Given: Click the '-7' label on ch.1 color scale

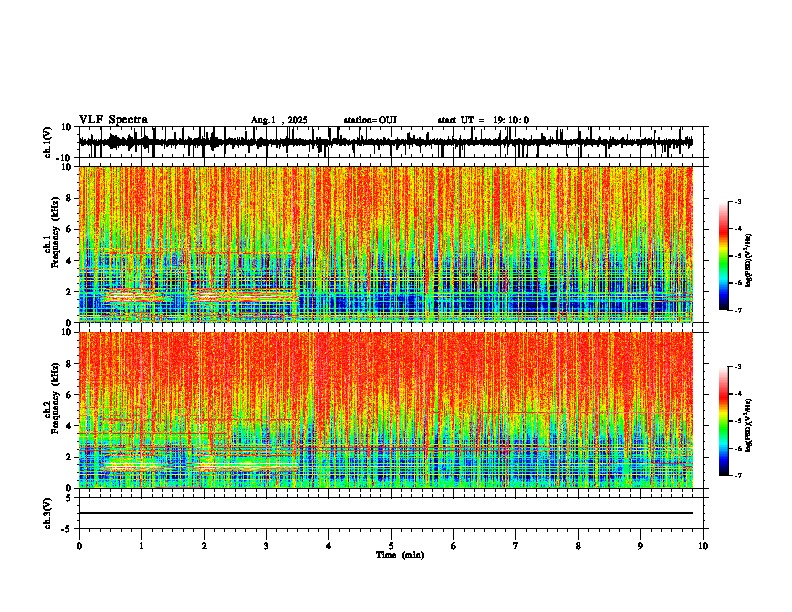Looking at the screenshot, I should tap(737, 310).
